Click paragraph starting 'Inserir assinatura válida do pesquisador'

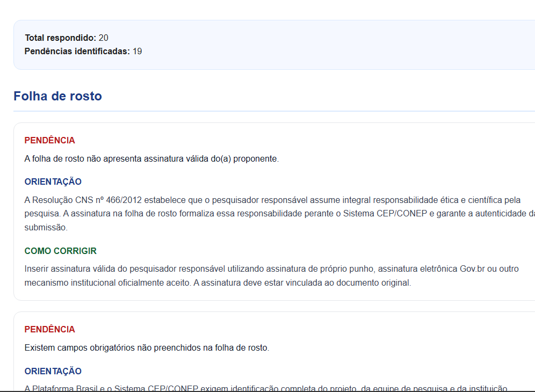pos(272,275)
